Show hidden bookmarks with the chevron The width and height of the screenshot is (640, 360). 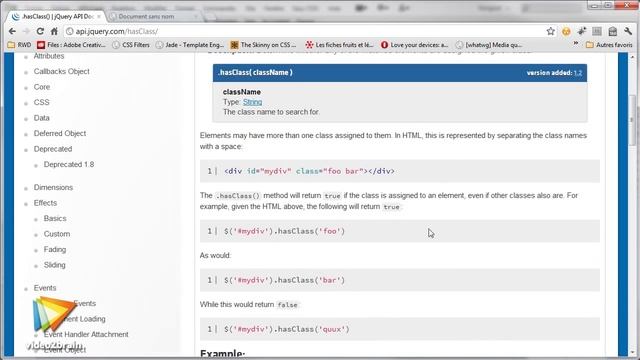pyautogui.click(x=576, y=43)
